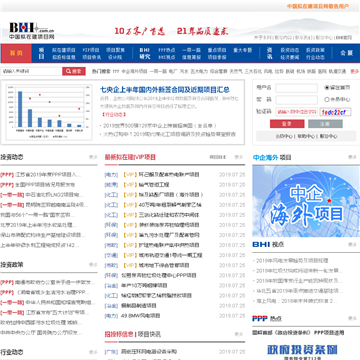This screenshot has height=360, width=360.
Task: Open 更多 beside 中企海外项目 heading
Action: 353,157
